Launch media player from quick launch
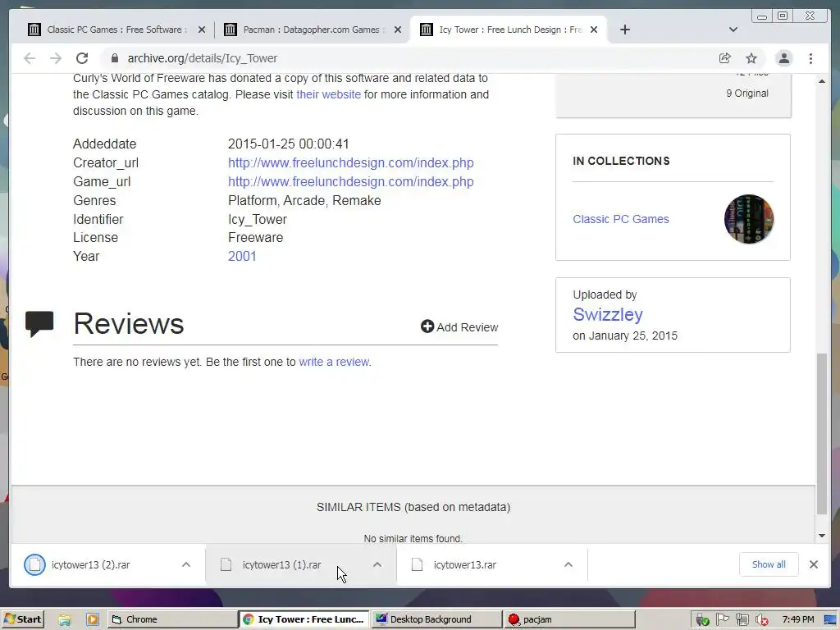The height and width of the screenshot is (630, 840). coord(92,620)
